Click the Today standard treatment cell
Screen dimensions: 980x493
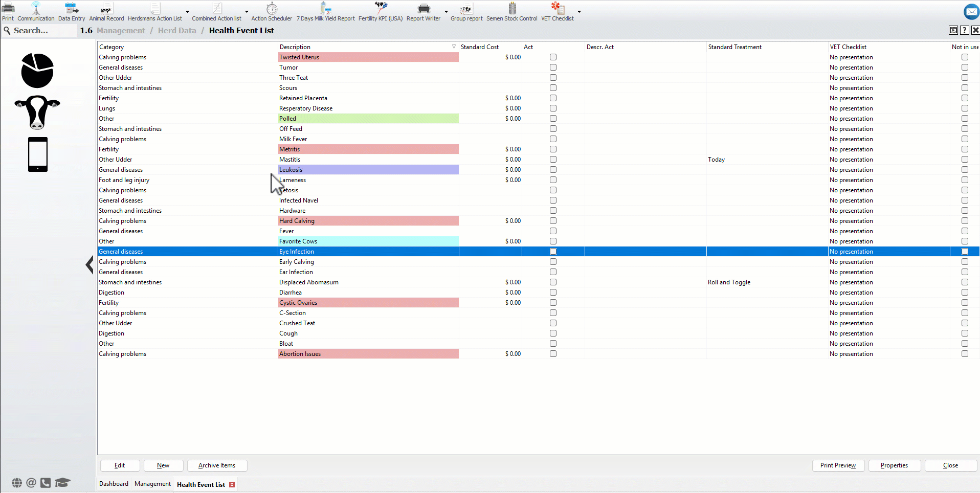767,160
